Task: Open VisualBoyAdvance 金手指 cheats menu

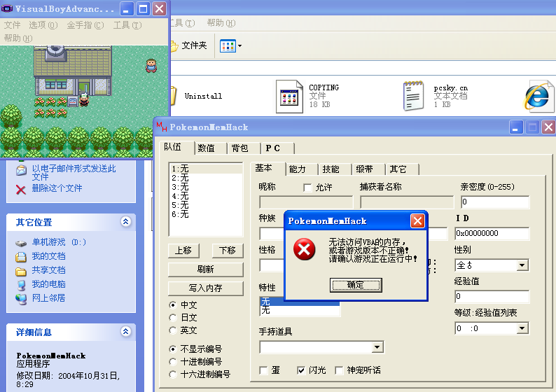Action: coord(85,25)
